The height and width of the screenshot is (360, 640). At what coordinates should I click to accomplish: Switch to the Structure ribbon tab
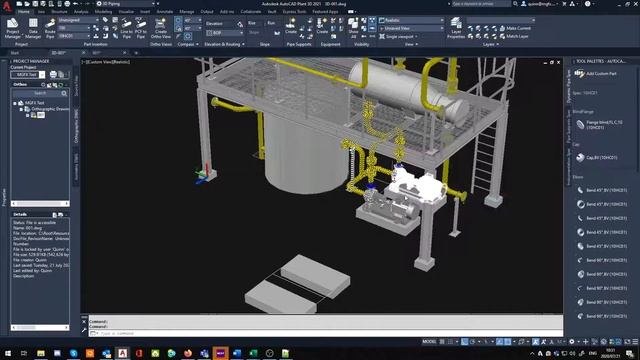(59, 11)
